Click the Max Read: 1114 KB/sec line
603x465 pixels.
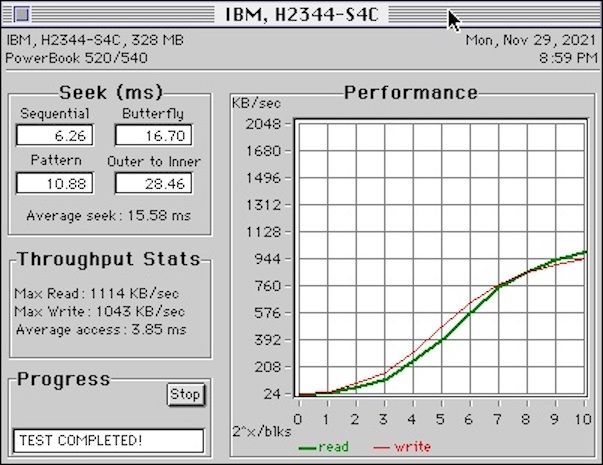click(x=97, y=294)
